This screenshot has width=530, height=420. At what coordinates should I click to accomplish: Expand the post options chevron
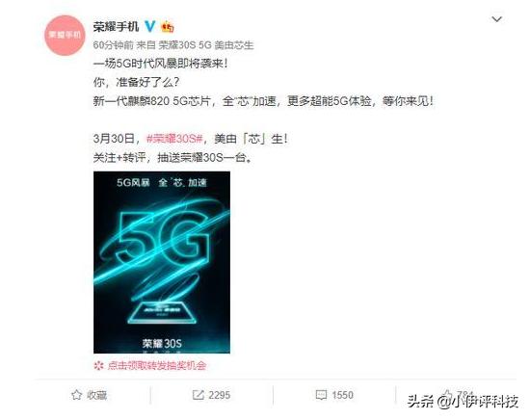496,19
